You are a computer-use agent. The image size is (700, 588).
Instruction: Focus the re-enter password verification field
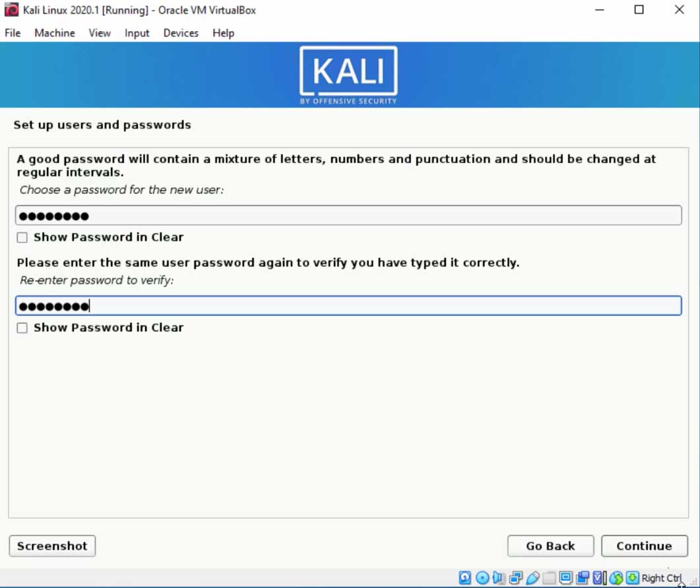348,306
